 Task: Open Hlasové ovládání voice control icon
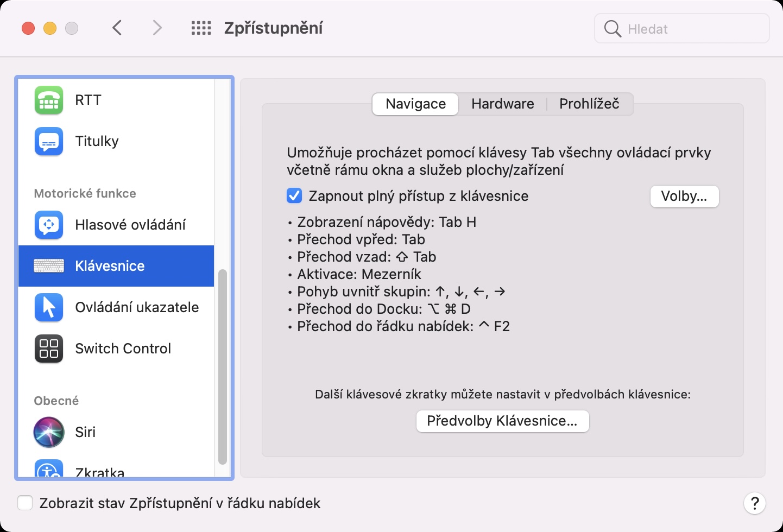coord(49,225)
